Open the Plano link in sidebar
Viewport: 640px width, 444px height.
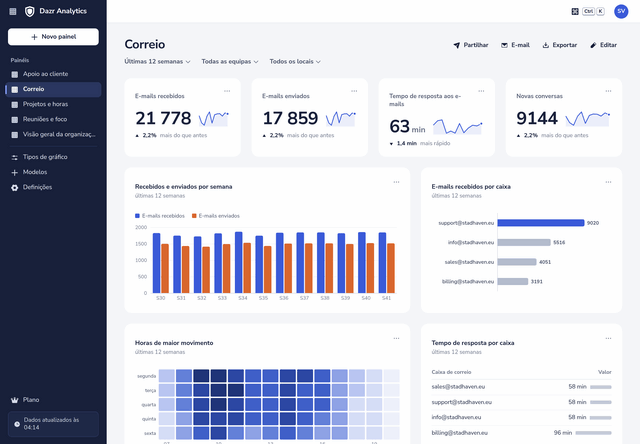[53, 400]
